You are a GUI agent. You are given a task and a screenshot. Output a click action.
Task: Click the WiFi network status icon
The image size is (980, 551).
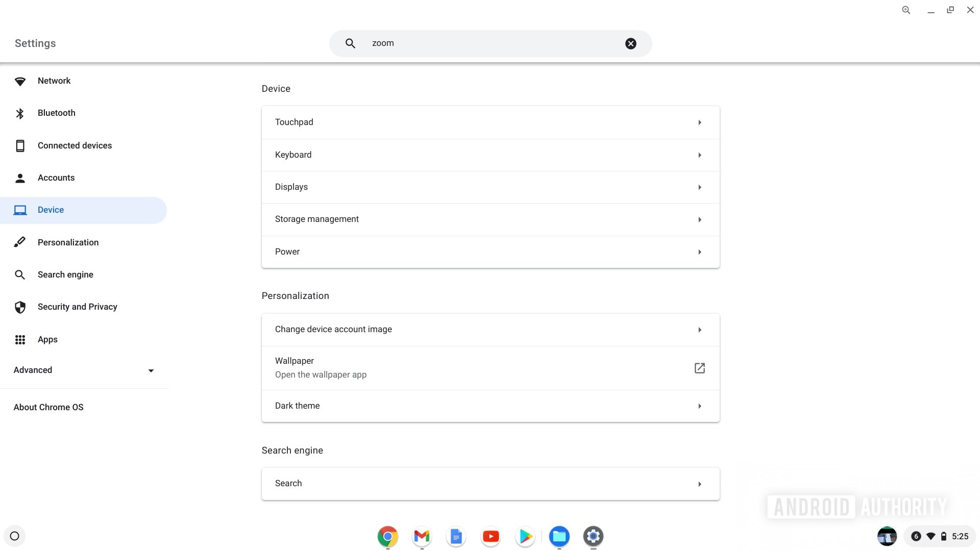[931, 536]
